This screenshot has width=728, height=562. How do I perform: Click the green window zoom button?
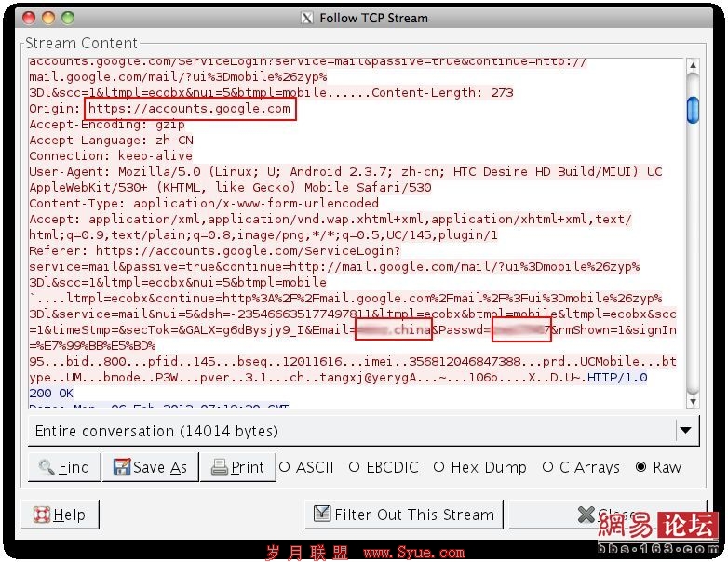point(68,18)
